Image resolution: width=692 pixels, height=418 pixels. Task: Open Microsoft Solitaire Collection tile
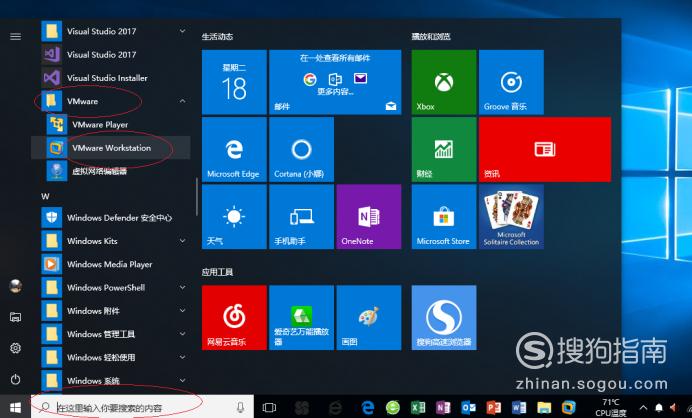(x=511, y=217)
